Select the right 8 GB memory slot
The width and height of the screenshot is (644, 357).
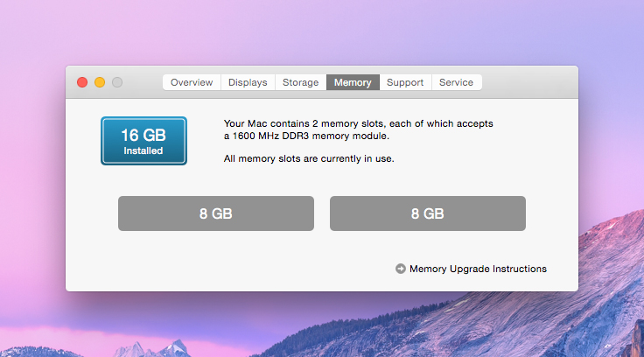pos(428,213)
